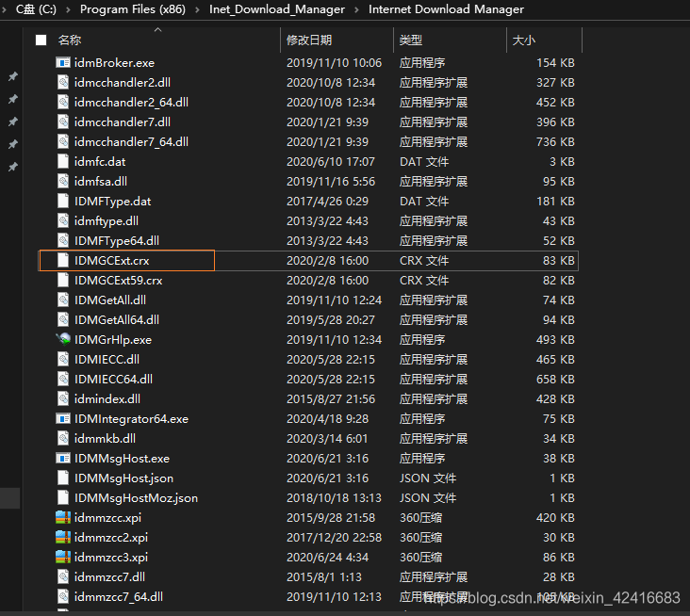Click the IDMMsgHost.json file icon
Screen dimensions: 690x616
click(x=63, y=478)
